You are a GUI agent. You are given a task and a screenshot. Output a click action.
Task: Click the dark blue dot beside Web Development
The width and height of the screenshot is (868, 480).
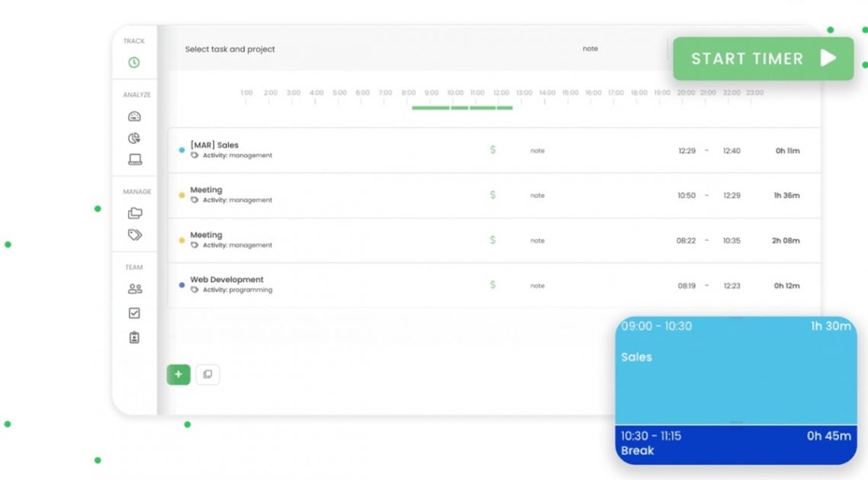181,285
